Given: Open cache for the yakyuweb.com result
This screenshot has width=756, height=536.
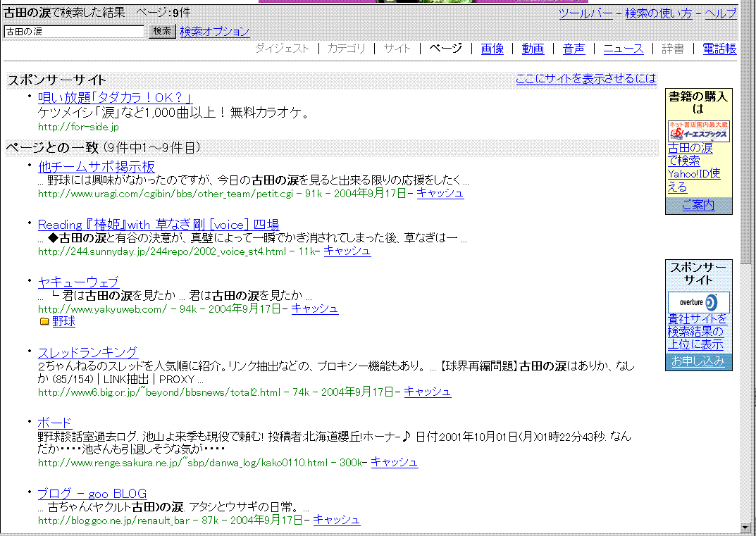Looking at the screenshot, I should coord(315,308).
